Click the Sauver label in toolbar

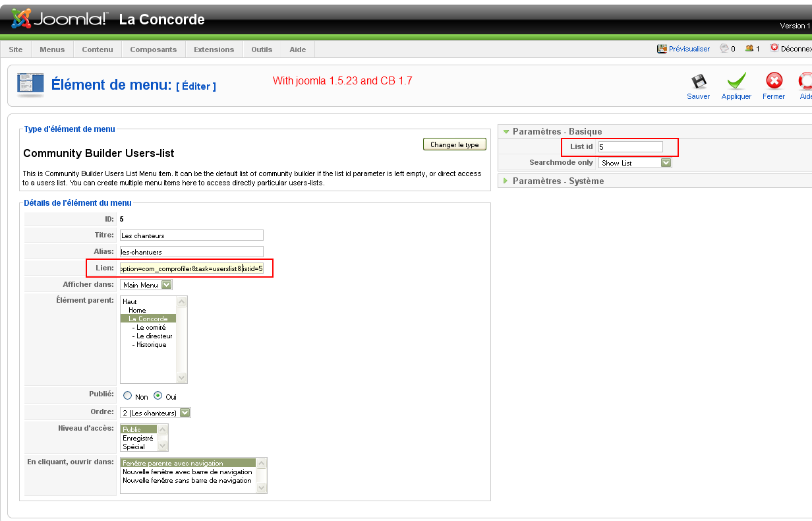[699, 96]
